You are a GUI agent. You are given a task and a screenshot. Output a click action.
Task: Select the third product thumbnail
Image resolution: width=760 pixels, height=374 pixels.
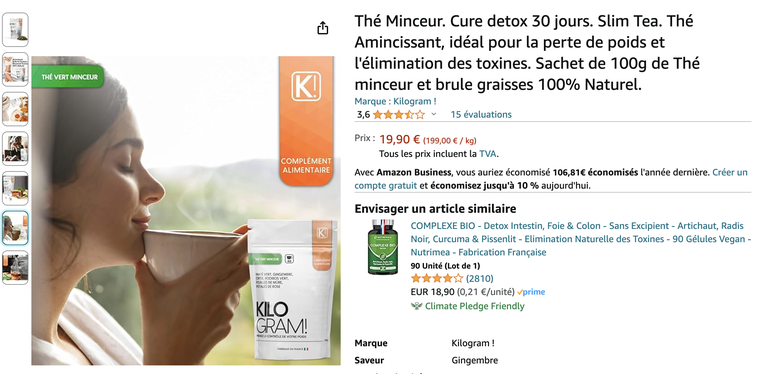tap(16, 109)
